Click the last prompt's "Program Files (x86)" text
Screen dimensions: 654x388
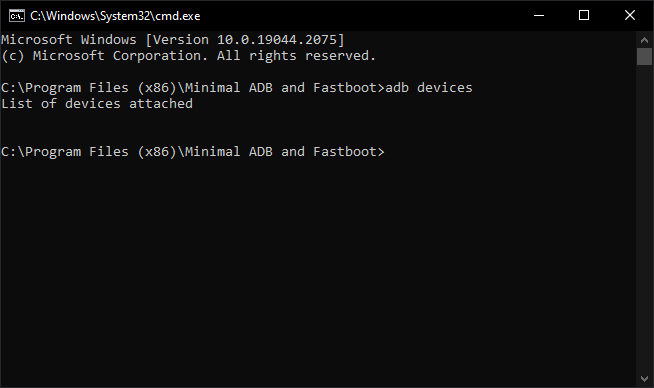(x=101, y=152)
